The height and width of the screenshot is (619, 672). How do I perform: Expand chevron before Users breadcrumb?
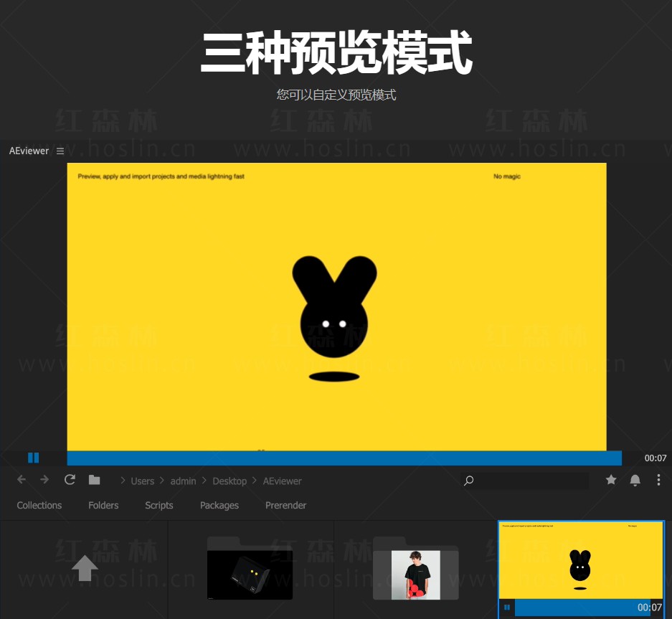(x=123, y=481)
